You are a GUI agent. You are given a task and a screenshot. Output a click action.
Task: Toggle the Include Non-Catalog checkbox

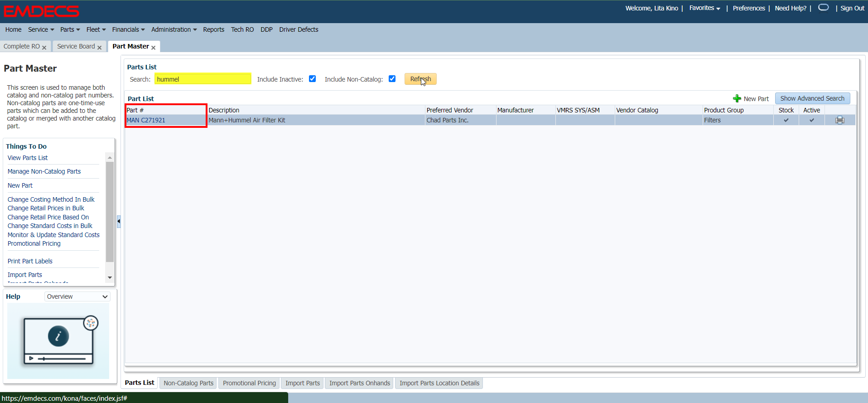point(392,78)
